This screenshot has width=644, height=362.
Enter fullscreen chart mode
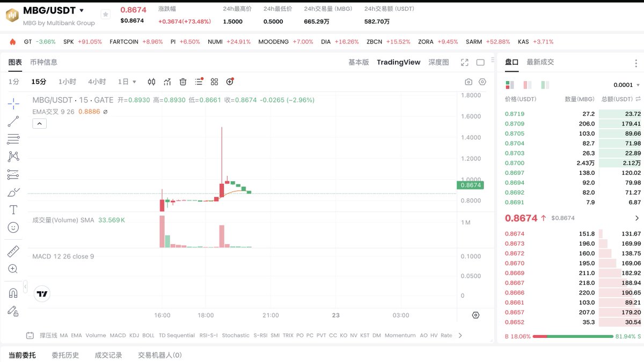coord(465,62)
